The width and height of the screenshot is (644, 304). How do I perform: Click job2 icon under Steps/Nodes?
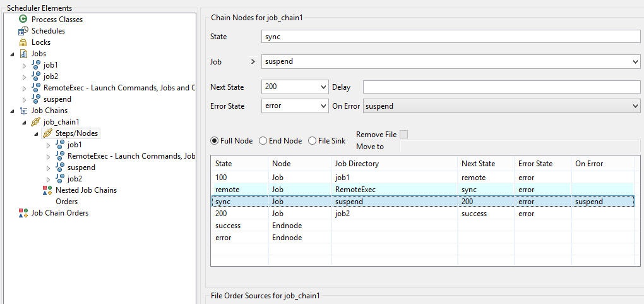[60, 178]
